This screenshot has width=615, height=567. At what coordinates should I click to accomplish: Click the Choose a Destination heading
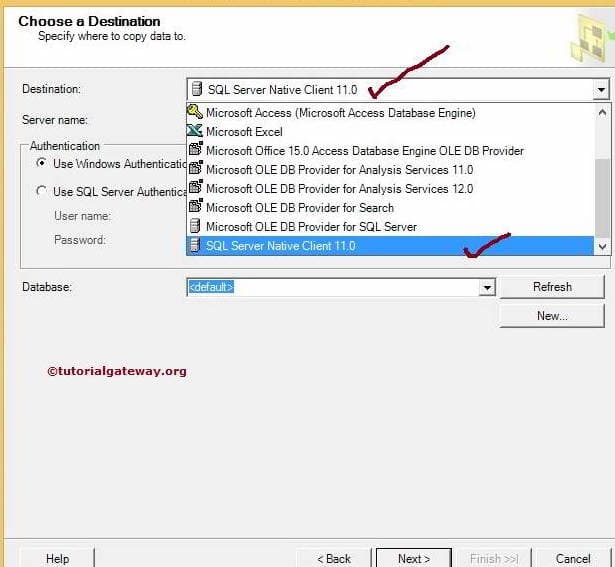coord(89,21)
